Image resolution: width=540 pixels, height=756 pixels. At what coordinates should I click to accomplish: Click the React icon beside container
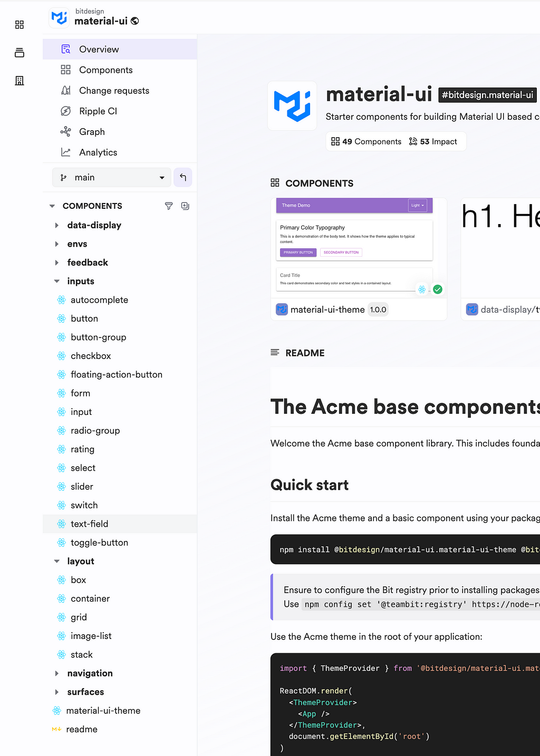click(61, 598)
